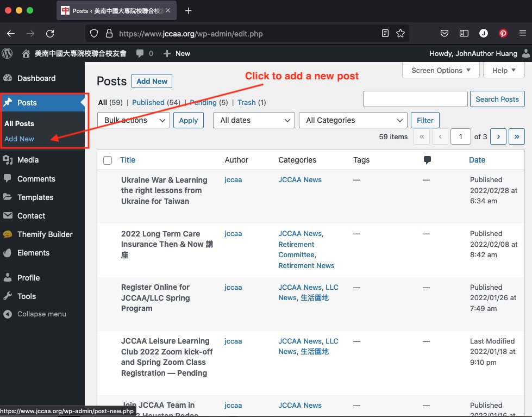This screenshot has width=532, height=417.
Task: Go to next page of posts
Action: (x=498, y=136)
